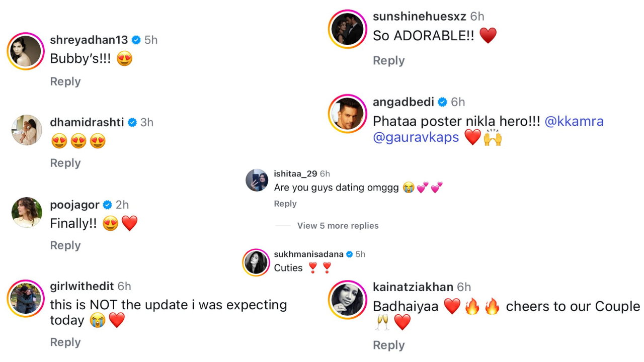Open the @gauravkaps mention link
Screen dimensions: 644x362
(416, 137)
